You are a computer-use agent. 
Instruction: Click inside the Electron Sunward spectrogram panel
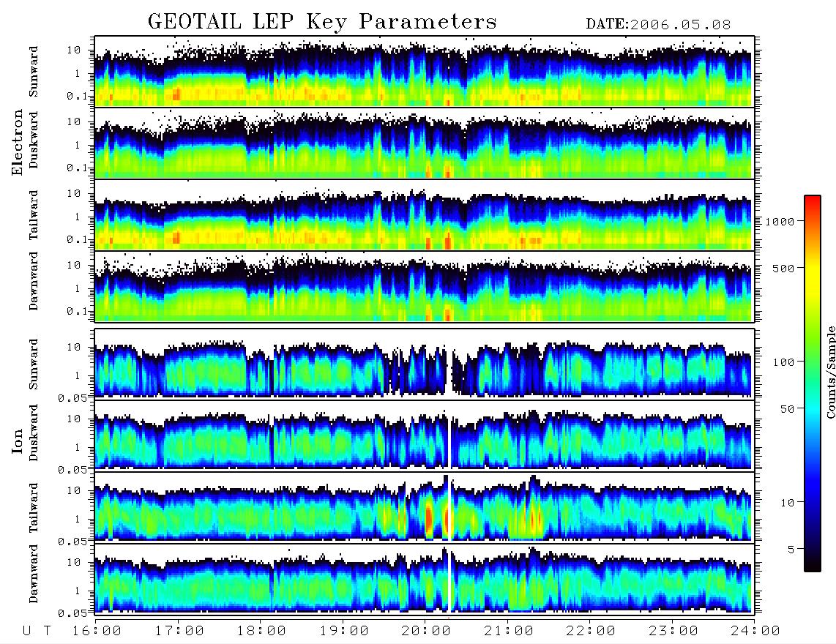425,71
